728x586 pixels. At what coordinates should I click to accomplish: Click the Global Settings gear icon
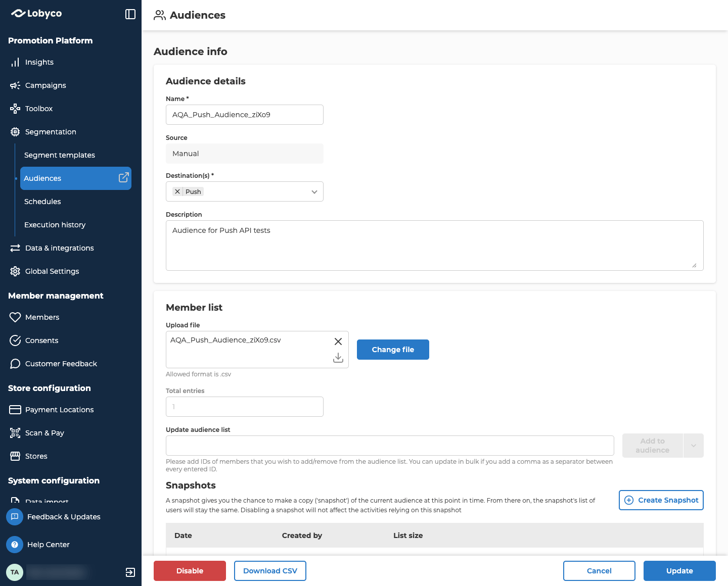pos(15,271)
